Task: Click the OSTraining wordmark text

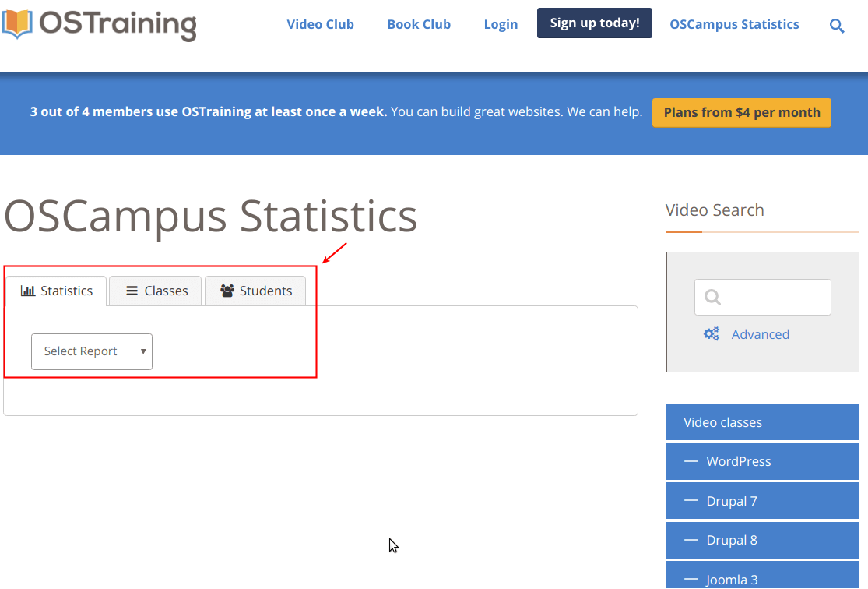Action: 118,25
